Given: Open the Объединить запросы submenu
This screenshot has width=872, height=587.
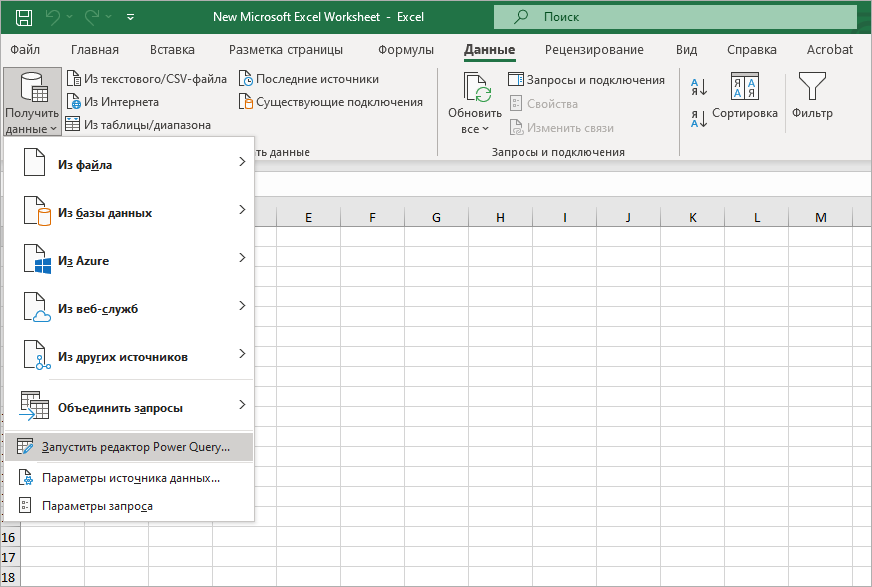Looking at the screenshot, I should 128,407.
